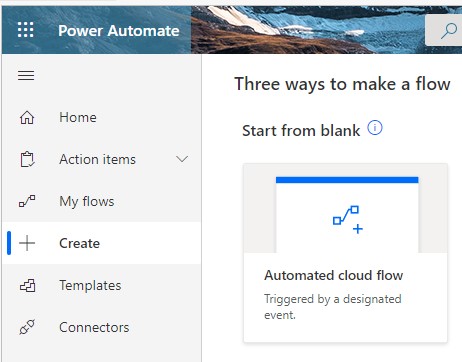The width and height of the screenshot is (462, 362).
Task: Click the Action items clipboard icon
Action: (x=27, y=159)
